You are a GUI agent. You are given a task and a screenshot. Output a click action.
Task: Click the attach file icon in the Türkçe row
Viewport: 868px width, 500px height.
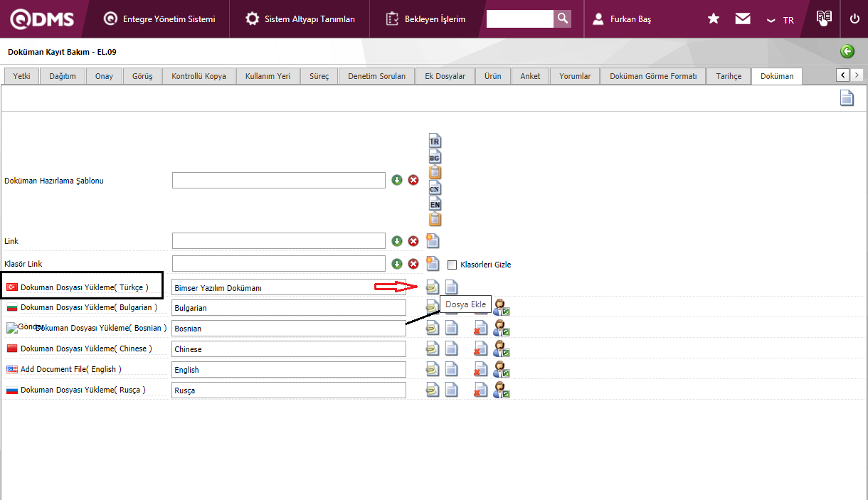click(x=432, y=287)
